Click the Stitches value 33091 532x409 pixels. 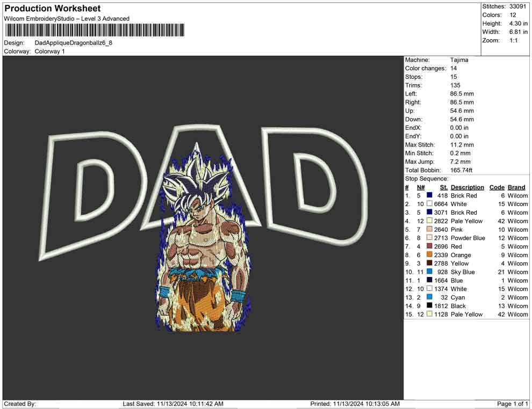pyautogui.click(x=517, y=6)
